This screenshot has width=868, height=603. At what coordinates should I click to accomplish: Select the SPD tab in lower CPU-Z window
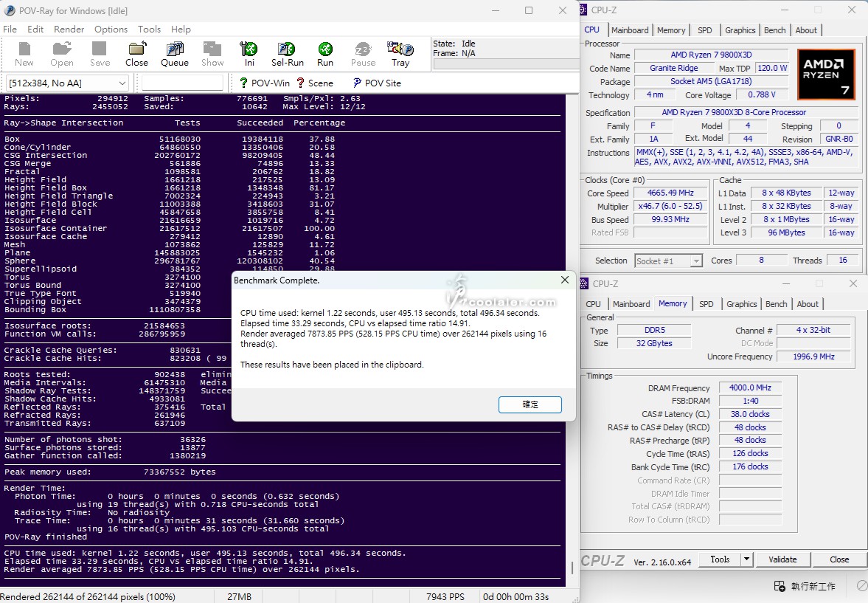coord(706,304)
